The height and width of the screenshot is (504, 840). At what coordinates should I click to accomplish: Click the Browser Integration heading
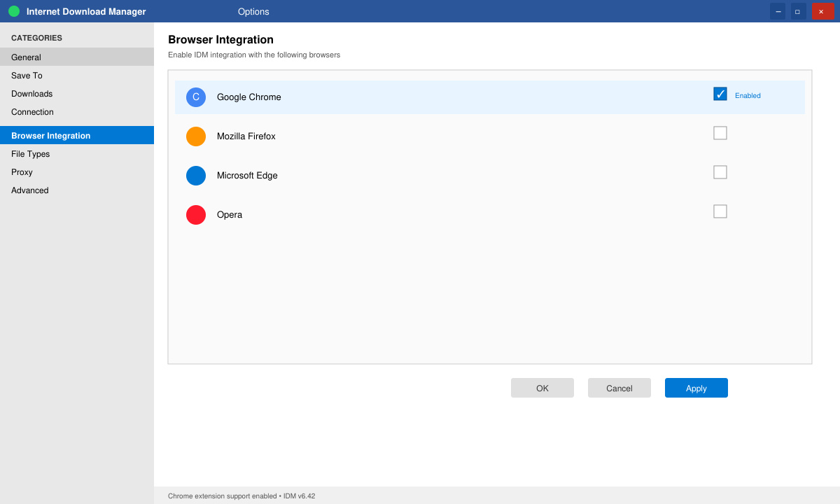pos(220,40)
